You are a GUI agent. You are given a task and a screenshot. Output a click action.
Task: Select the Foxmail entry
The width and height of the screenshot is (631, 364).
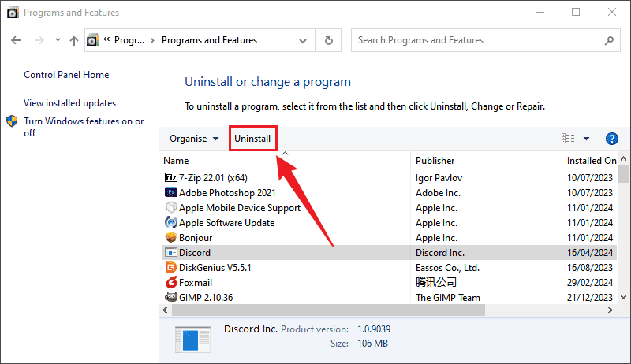point(196,282)
